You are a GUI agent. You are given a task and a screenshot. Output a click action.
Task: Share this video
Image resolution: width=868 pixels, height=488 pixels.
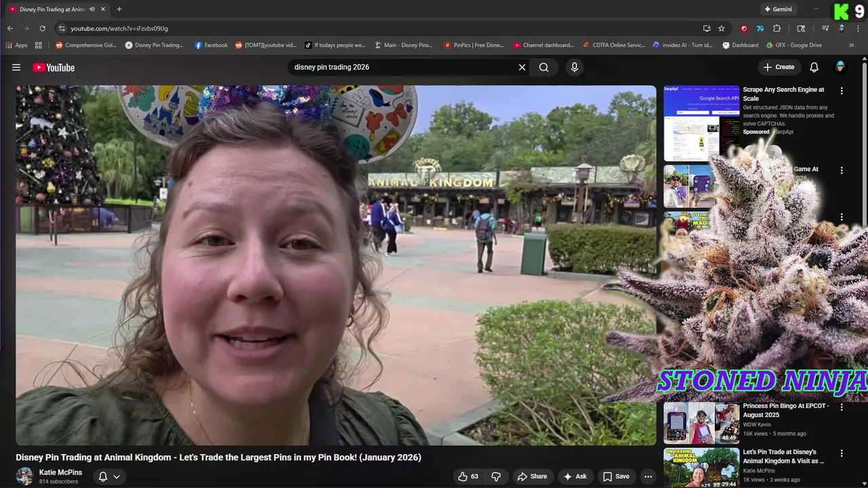532,476
